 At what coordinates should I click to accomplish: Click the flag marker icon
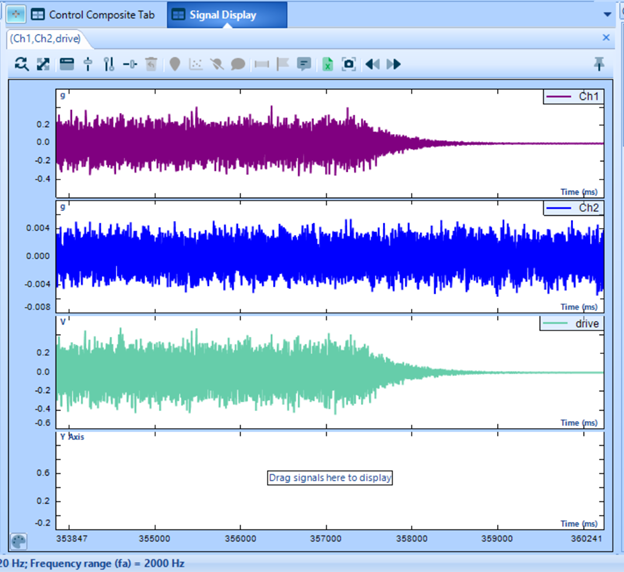point(283,64)
